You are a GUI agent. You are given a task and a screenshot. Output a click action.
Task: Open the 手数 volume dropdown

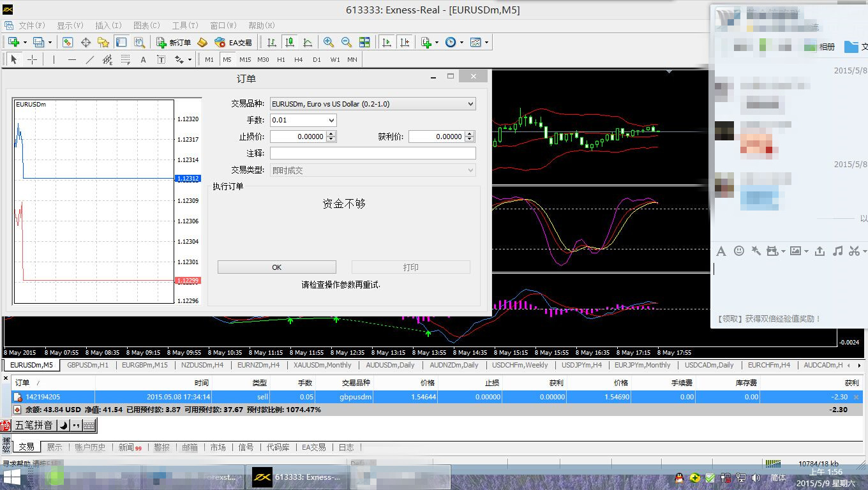(x=331, y=120)
